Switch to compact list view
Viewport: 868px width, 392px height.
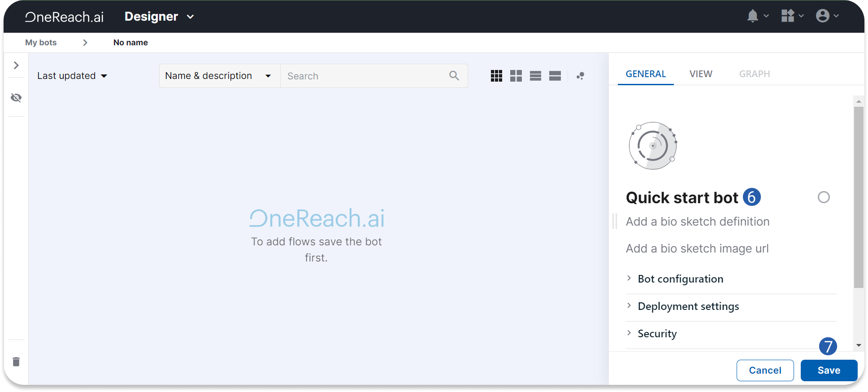tap(535, 76)
